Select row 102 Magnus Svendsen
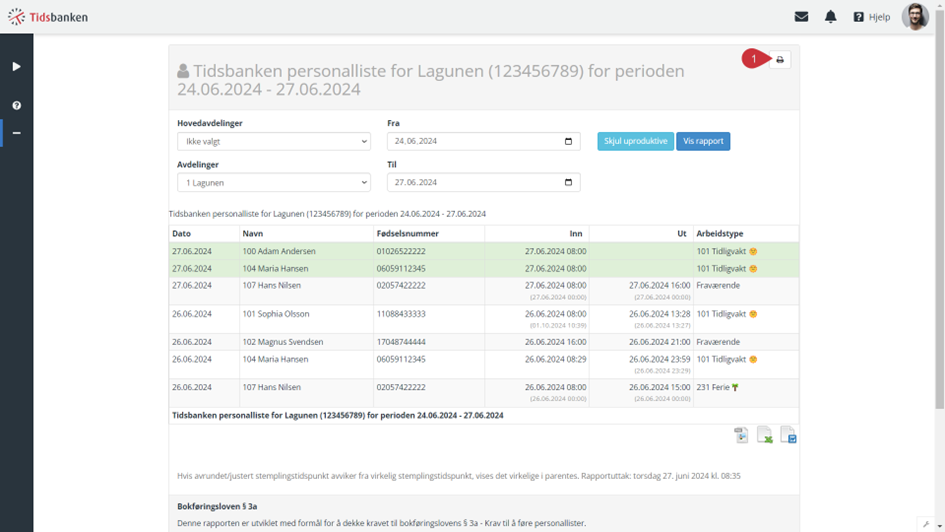 coord(484,342)
